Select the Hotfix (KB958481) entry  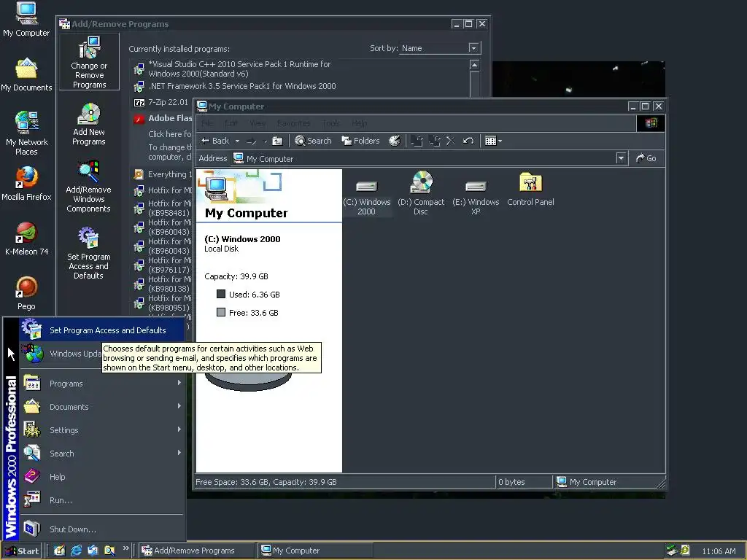point(162,208)
